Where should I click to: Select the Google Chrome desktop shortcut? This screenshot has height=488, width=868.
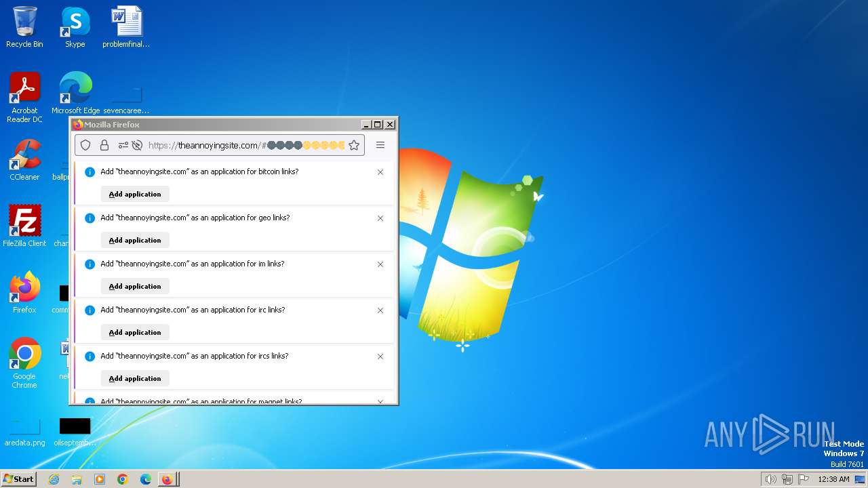[24, 363]
